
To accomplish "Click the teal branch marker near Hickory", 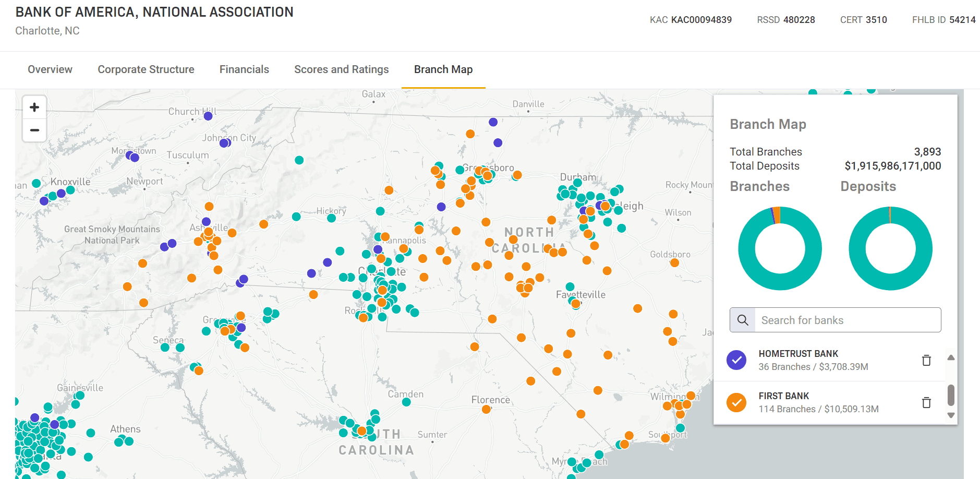I will point(331,218).
